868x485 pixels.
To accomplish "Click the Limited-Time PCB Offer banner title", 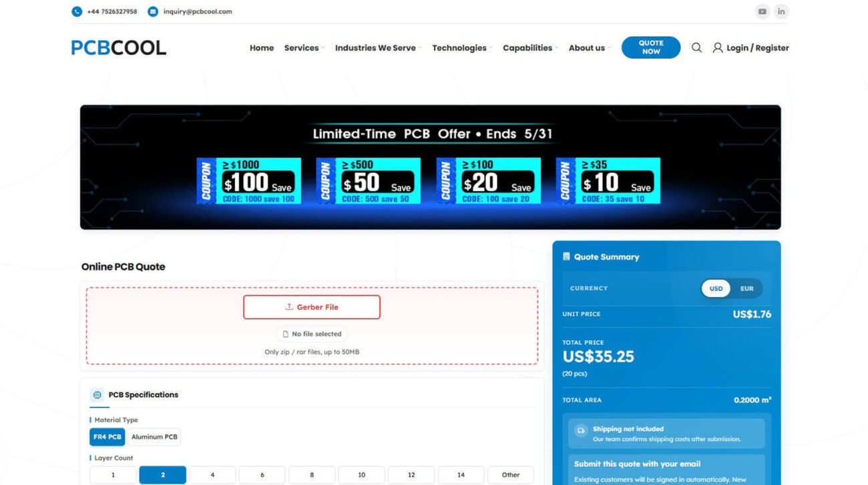I will tap(433, 134).
